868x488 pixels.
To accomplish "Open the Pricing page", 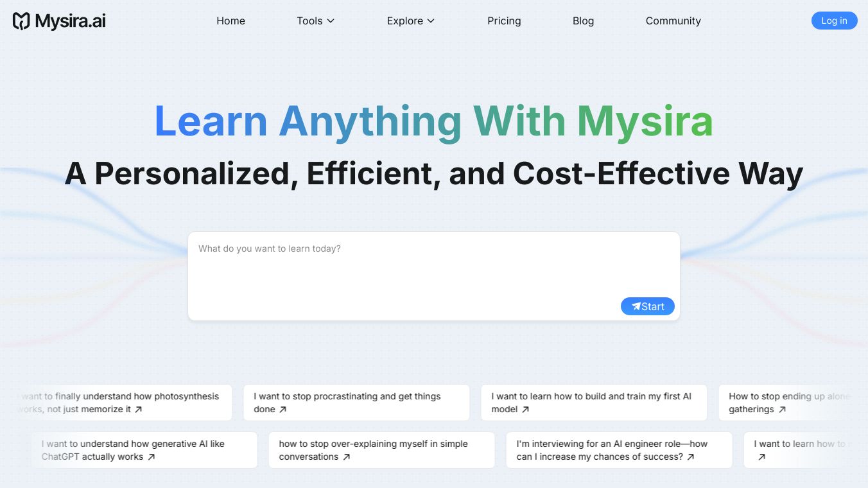I will (504, 21).
